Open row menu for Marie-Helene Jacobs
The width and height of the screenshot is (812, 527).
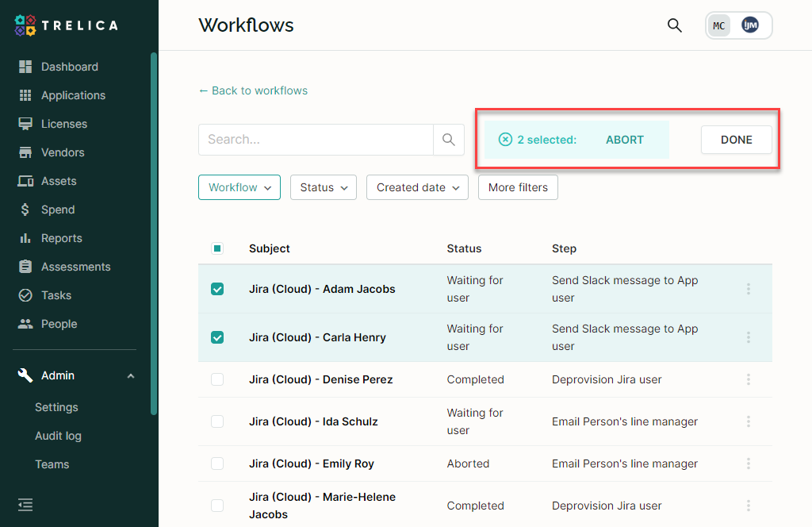[x=749, y=506]
